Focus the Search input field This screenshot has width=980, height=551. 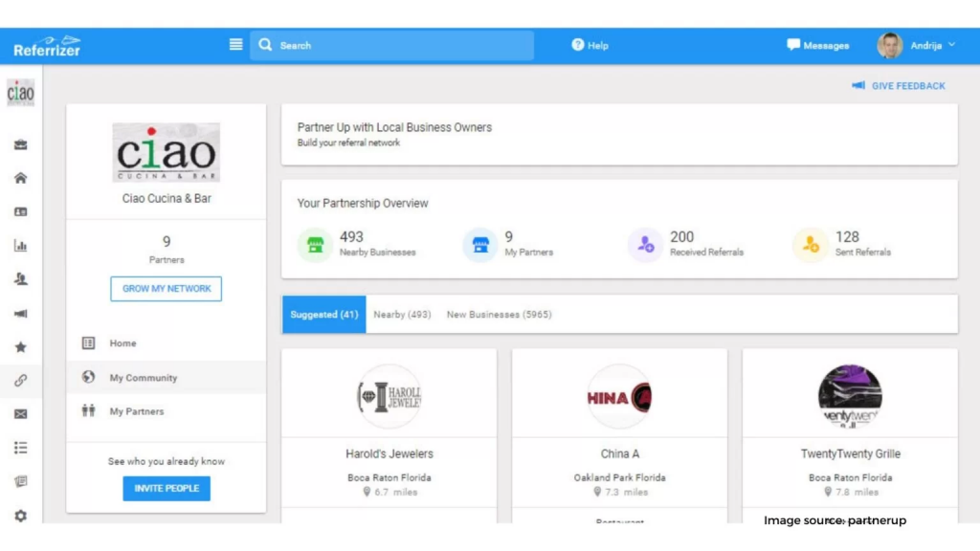pyautogui.click(x=391, y=46)
